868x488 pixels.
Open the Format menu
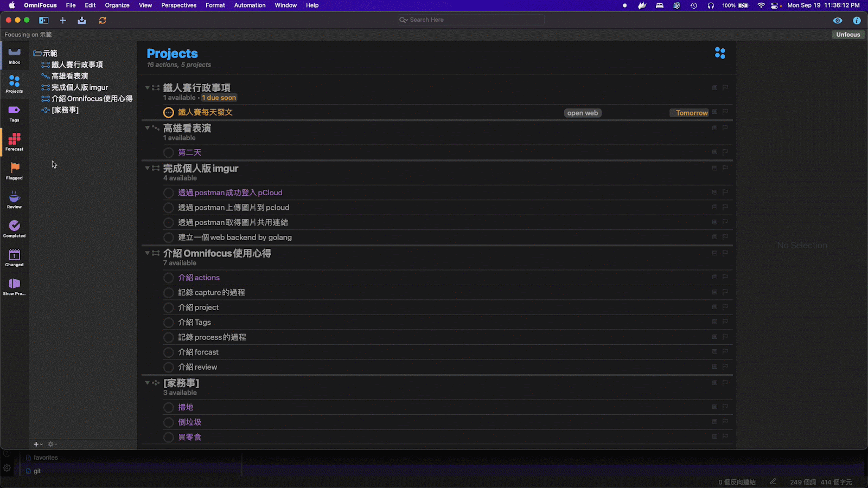pos(215,5)
